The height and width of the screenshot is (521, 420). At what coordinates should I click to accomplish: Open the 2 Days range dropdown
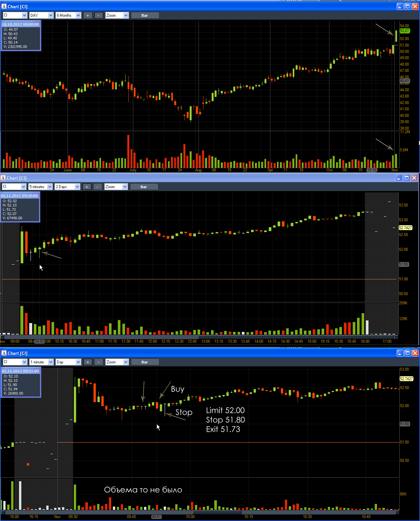(77, 187)
